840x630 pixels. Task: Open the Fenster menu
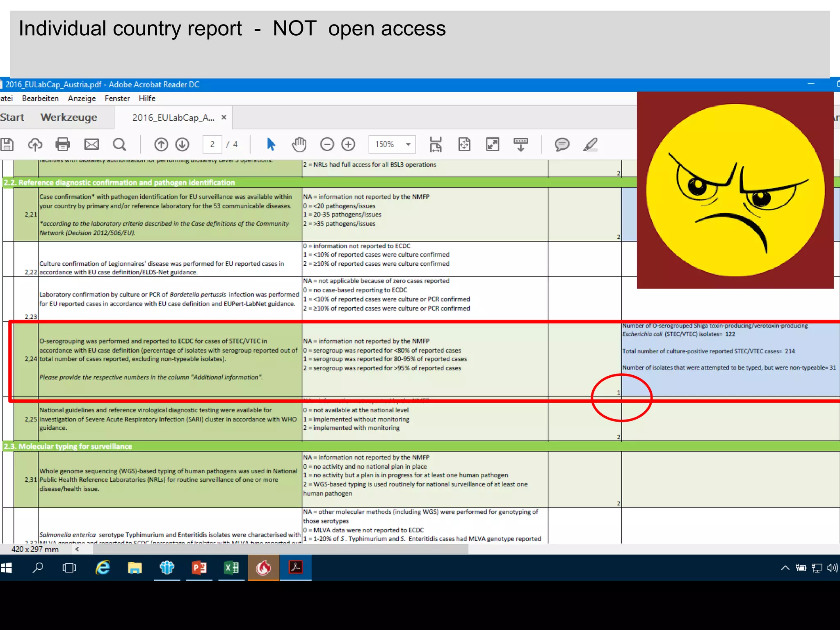pos(117,98)
